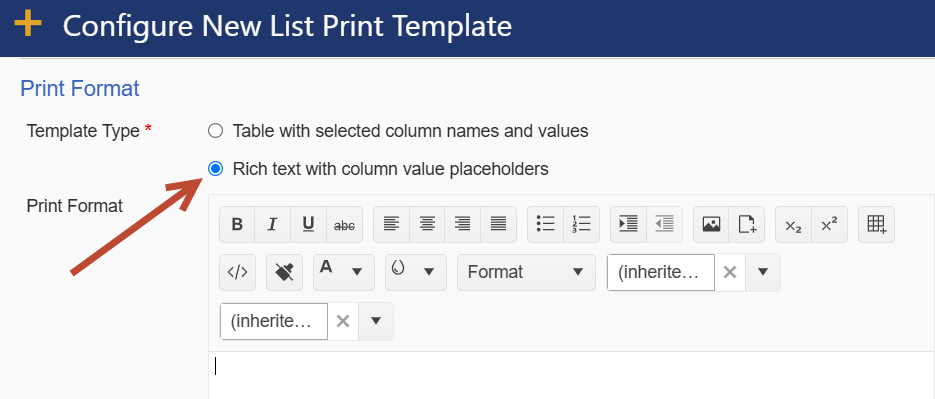
Task: Apply strikethrough formatting
Action: click(344, 224)
